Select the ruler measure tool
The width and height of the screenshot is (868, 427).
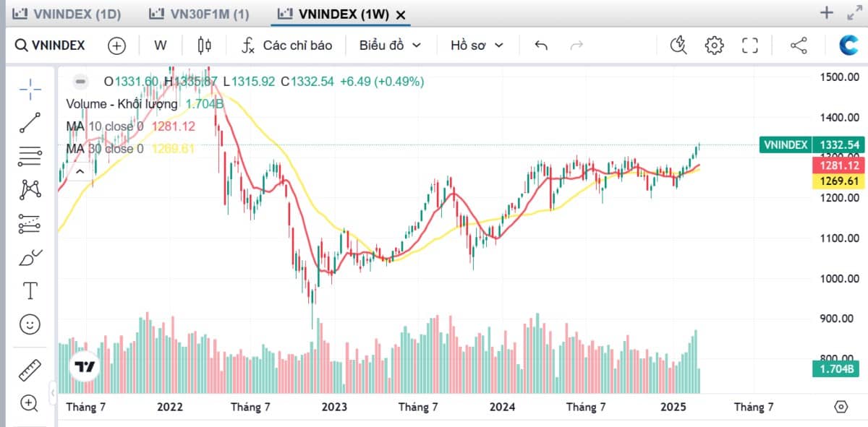(x=30, y=371)
